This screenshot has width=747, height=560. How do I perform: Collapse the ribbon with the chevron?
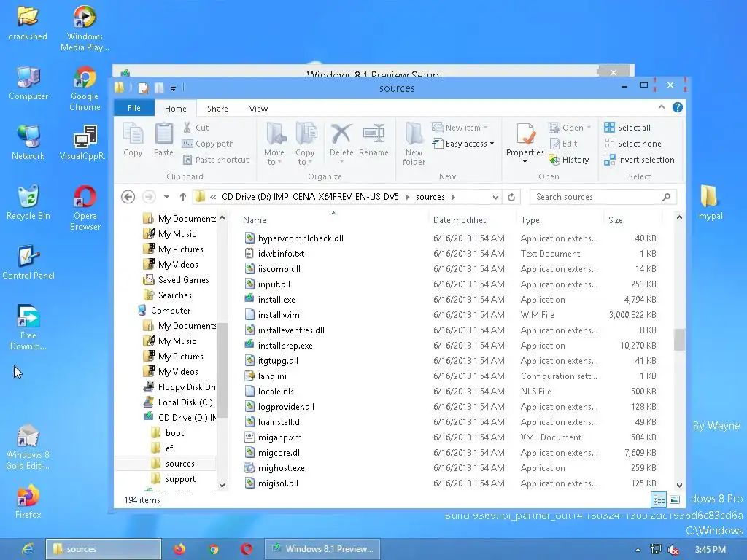(x=661, y=107)
